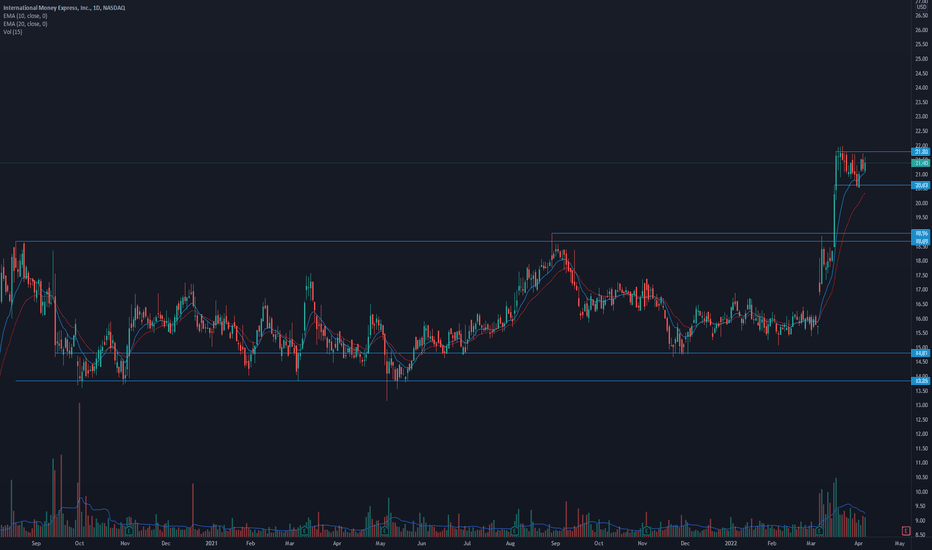Screen dimensions: 932x550
Task: Click the 2022 label on the time axis
Action: point(731,543)
